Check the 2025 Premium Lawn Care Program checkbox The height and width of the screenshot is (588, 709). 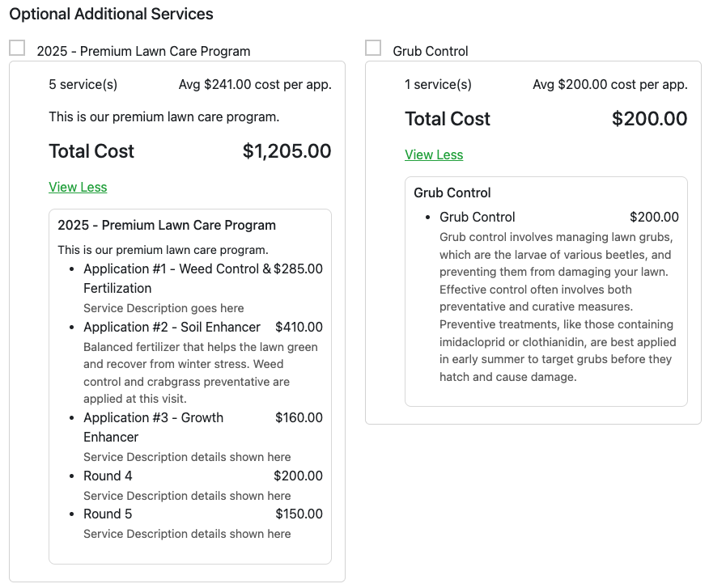(x=17, y=49)
